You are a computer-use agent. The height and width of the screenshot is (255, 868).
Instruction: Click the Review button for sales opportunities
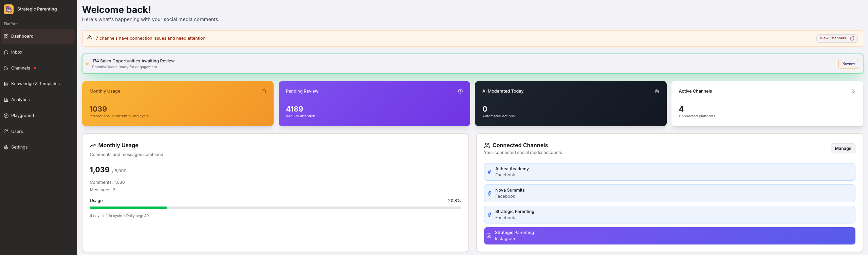tap(849, 64)
